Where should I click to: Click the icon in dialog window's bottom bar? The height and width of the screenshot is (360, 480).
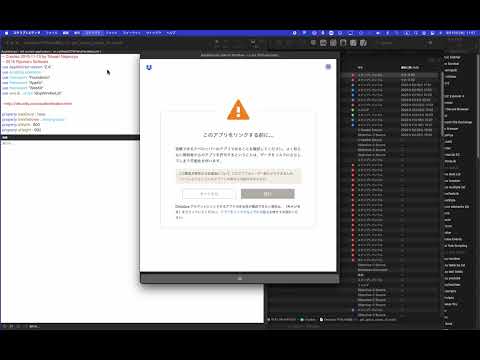coord(239,278)
